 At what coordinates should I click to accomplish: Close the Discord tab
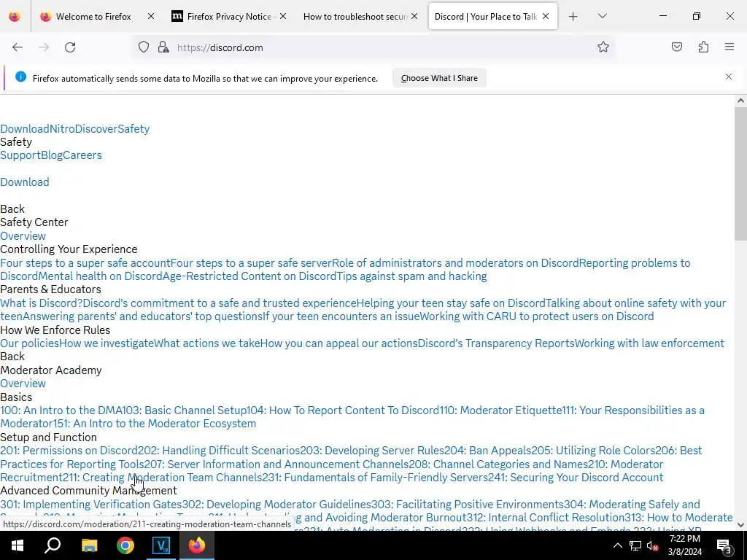click(x=546, y=17)
